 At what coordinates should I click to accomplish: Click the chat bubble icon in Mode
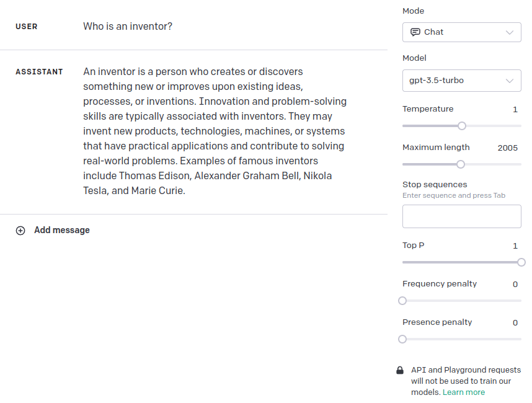[415, 32]
